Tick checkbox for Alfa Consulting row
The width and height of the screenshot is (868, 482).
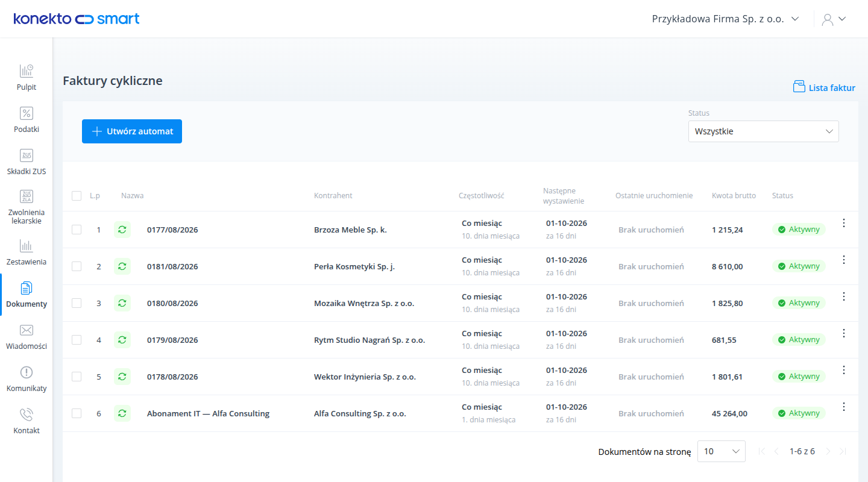coord(77,413)
